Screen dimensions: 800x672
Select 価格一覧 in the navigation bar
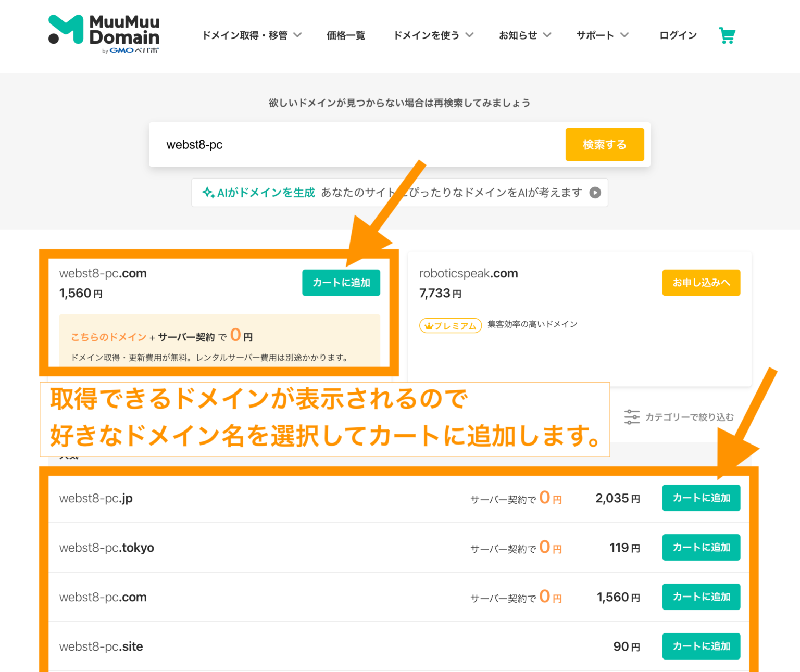[346, 35]
